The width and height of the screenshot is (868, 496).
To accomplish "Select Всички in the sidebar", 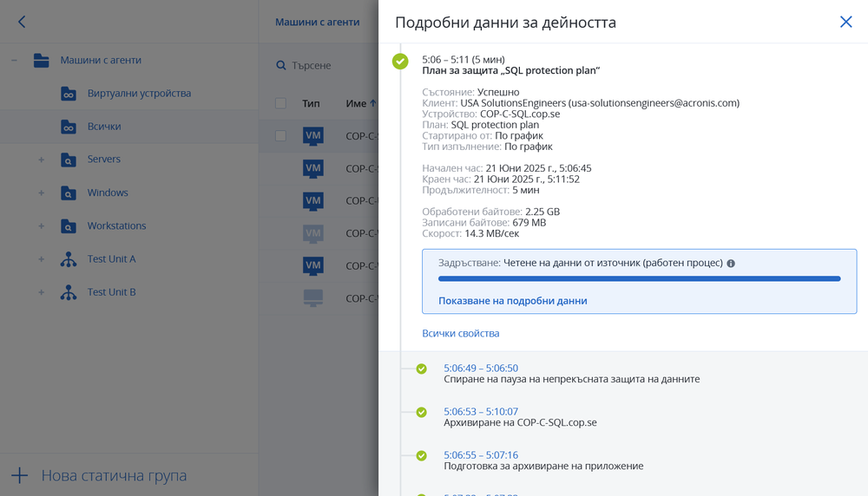I will tap(103, 127).
